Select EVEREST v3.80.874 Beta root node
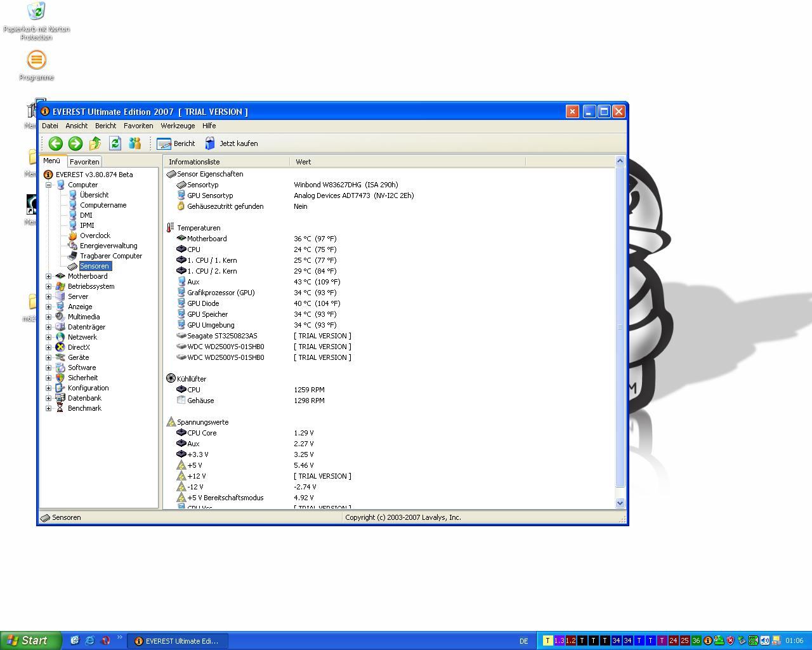Viewport: 812px width, 650px height. click(94, 175)
